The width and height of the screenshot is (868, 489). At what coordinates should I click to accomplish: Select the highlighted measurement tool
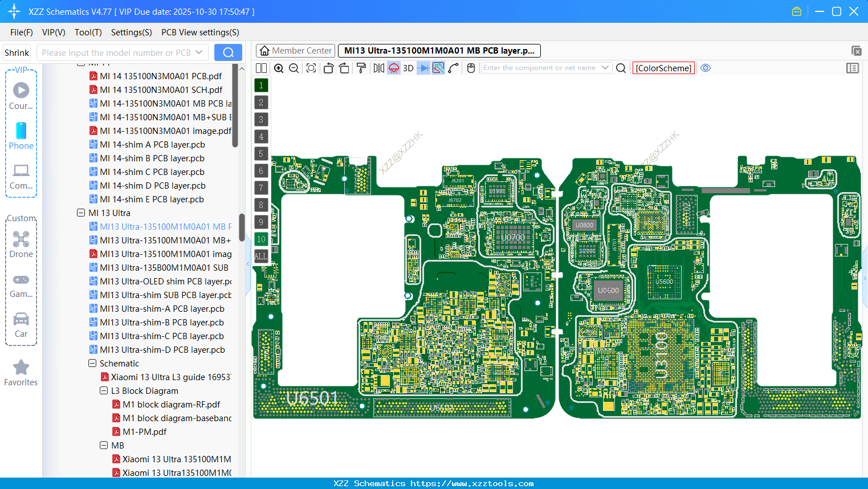coord(438,68)
